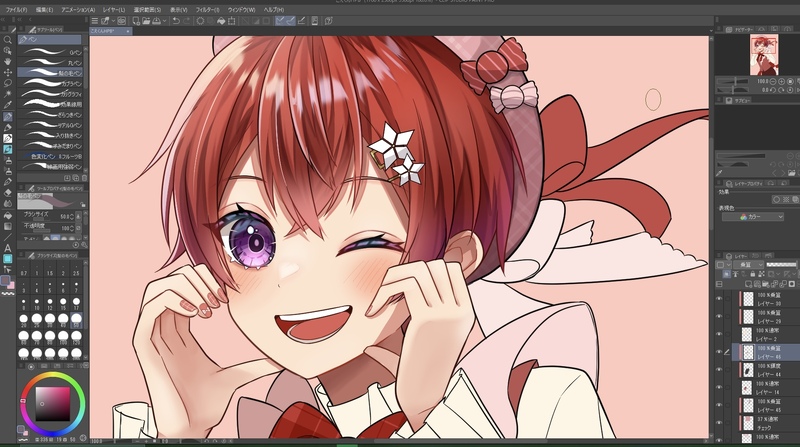The image size is (800, 447).
Task: Close the open canvas document tab
Action: point(128,31)
